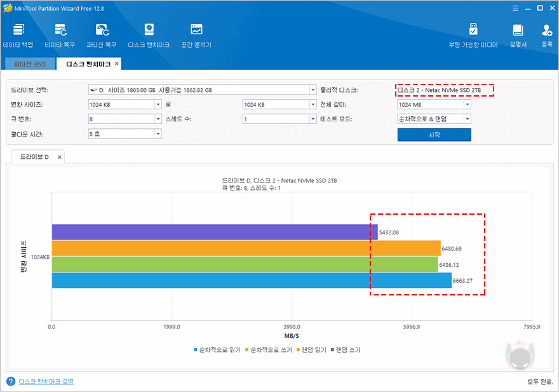Screen dimensions: 559x392
Task: Open the 디스크 벤치마크 toolbar icon
Action: [149, 36]
